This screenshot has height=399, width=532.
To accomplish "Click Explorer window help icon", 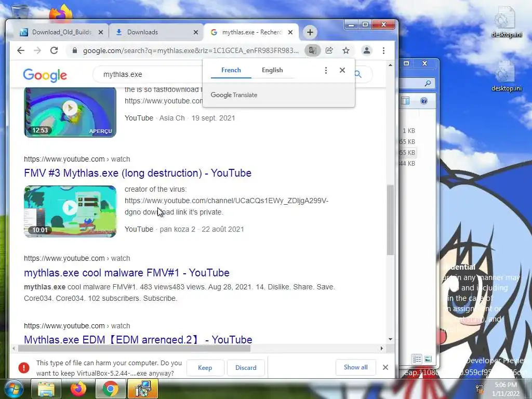I will coord(424,101).
